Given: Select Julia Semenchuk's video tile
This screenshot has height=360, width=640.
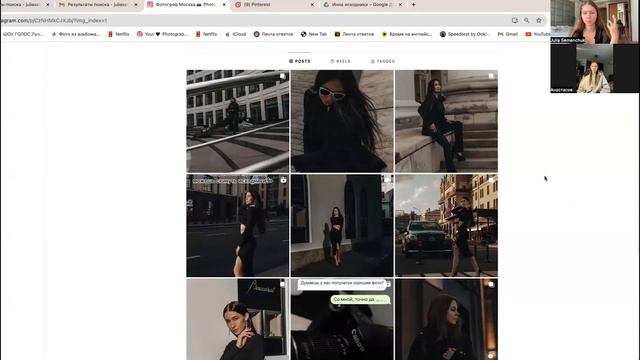Looking at the screenshot, I should coord(594,21).
